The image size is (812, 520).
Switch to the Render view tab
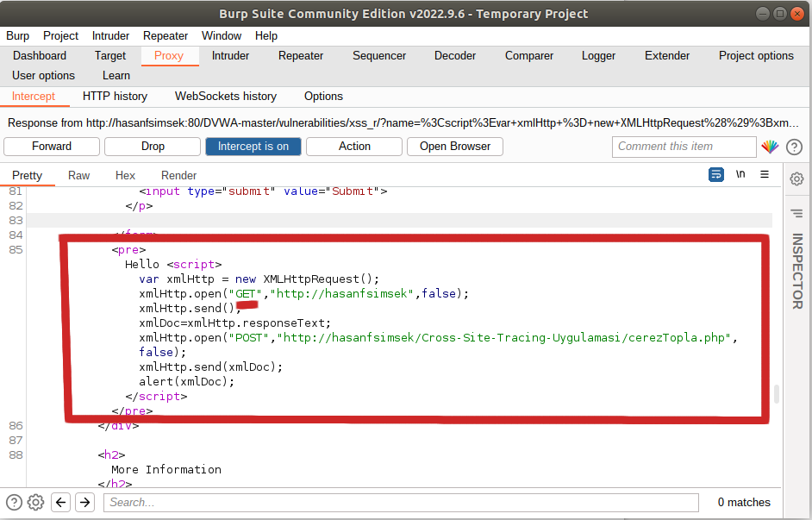point(178,176)
